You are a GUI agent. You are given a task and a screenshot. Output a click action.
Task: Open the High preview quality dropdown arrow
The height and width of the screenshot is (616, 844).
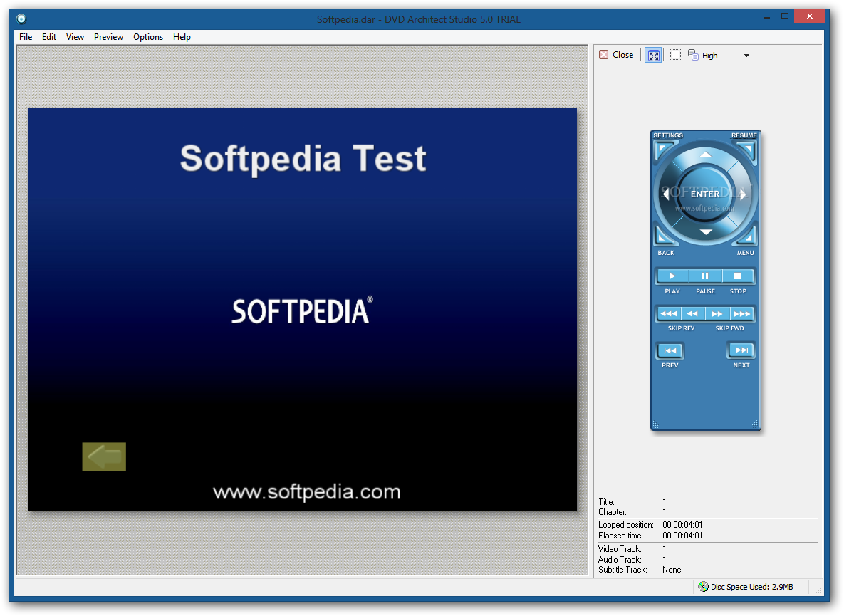click(x=746, y=56)
